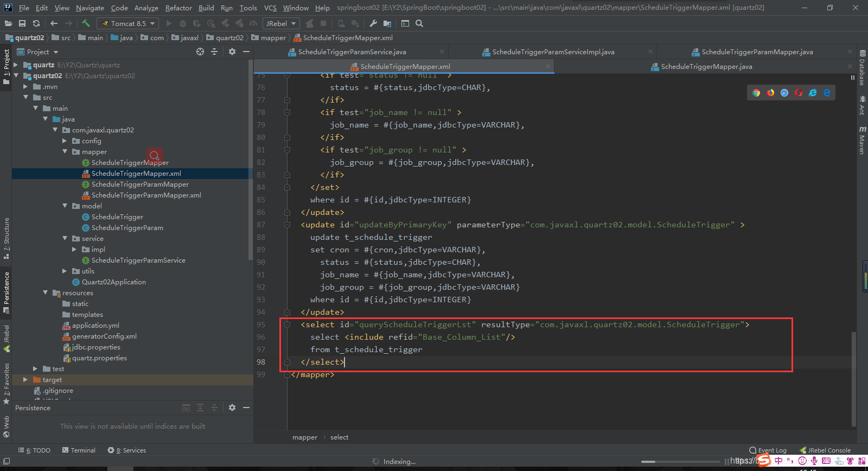Image resolution: width=868 pixels, height=471 pixels.
Task: Open in Edge browser icon
Action: [827, 93]
